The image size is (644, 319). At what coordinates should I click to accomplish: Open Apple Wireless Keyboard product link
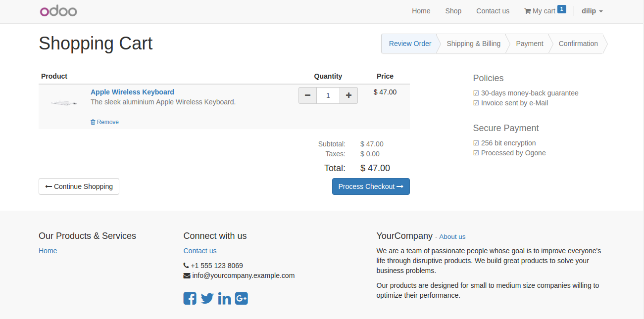[x=132, y=92]
